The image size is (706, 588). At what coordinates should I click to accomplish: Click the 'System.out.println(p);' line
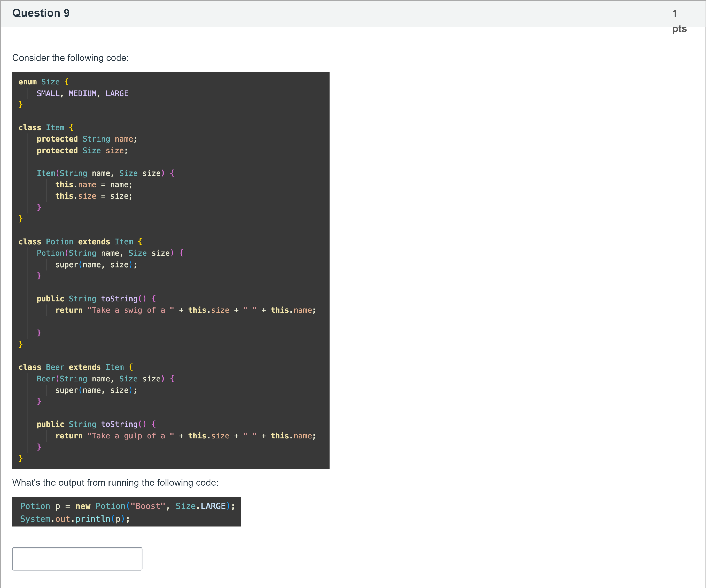click(75, 519)
